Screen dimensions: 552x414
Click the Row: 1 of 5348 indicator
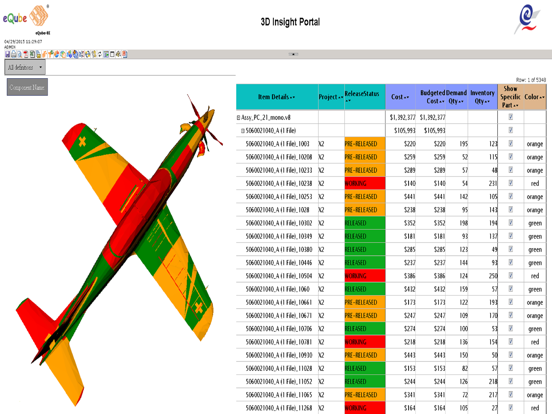pyautogui.click(x=531, y=80)
